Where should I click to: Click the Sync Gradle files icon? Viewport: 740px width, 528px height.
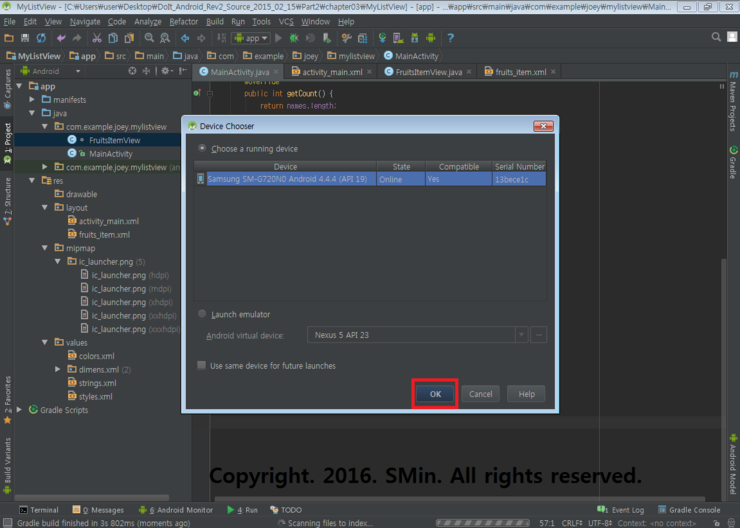tap(382, 38)
